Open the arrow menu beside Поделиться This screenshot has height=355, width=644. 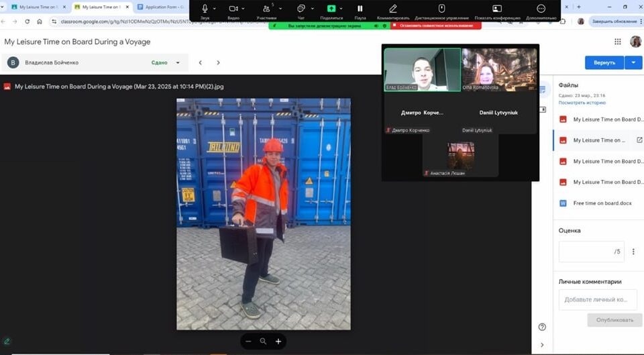point(341,9)
